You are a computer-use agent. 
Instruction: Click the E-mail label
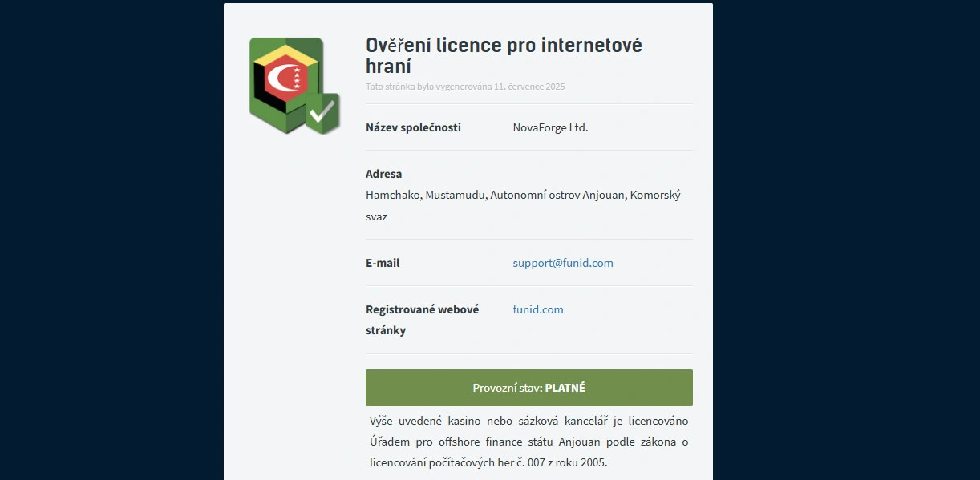pos(383,263)
